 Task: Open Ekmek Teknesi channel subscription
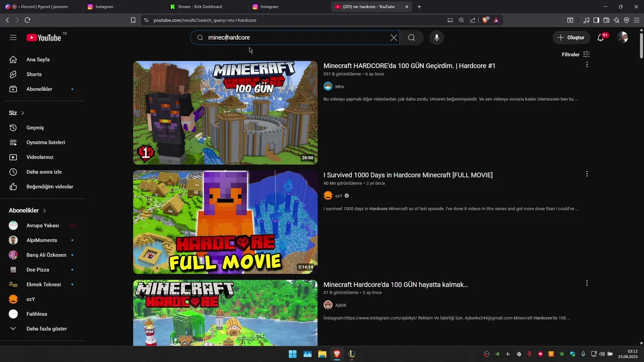43,285
